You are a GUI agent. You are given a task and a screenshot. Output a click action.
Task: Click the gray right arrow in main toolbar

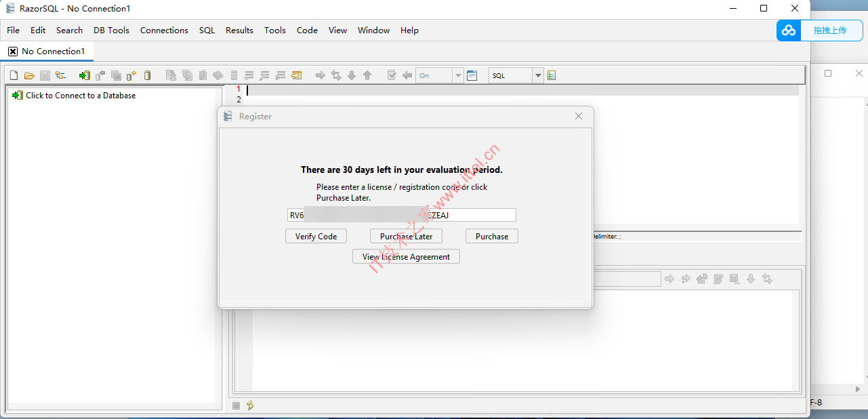click(321, 75)
